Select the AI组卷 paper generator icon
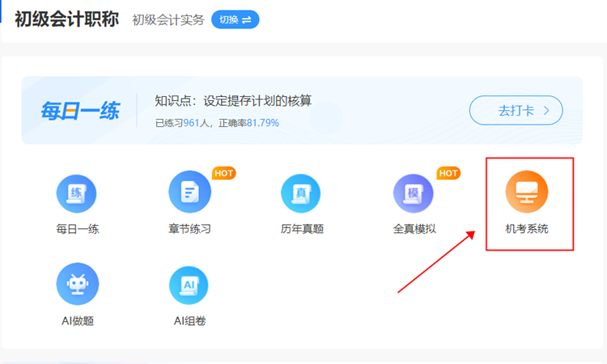Image resolution: width=607 pixels, height=364 pixels. (x=189, y=285)
